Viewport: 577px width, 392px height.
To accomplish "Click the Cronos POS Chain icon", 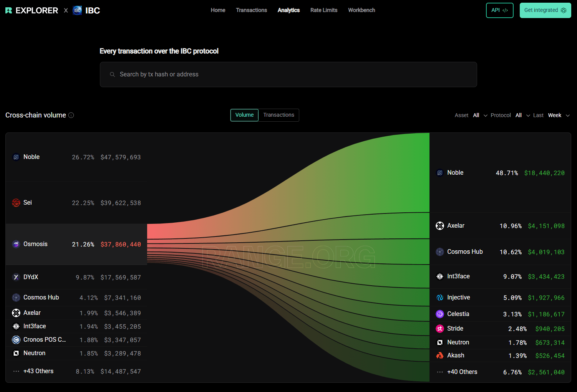I will [x=16, y=340].
